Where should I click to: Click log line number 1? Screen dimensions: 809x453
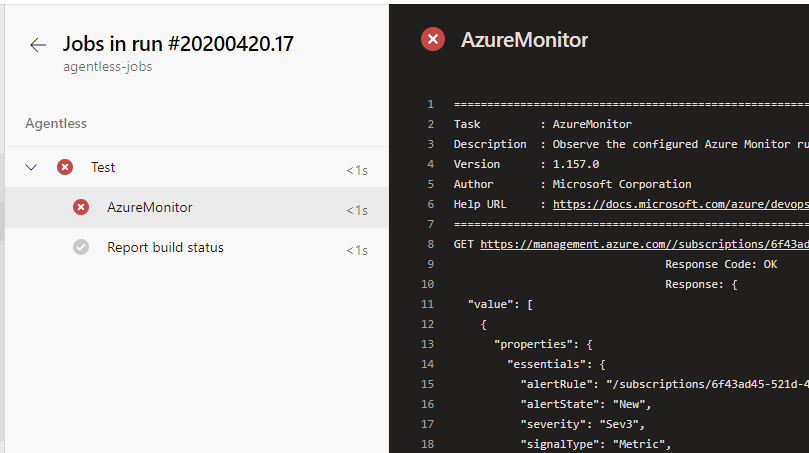pos(430,104)
